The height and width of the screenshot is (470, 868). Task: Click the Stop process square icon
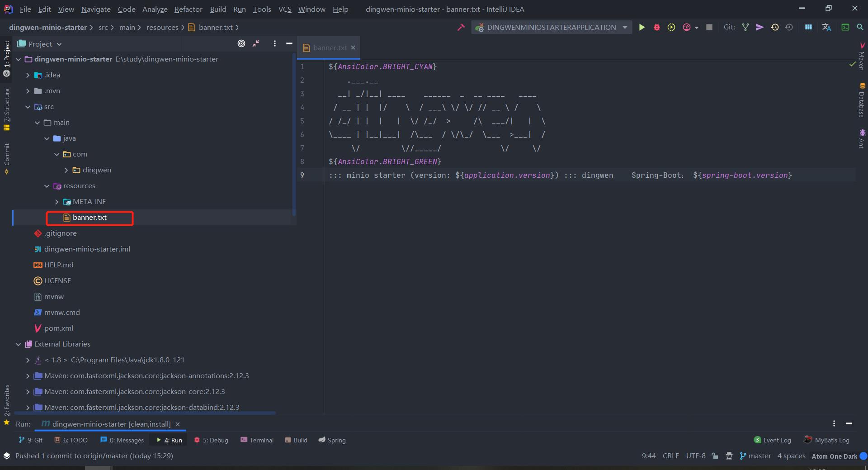pos(709,27)
